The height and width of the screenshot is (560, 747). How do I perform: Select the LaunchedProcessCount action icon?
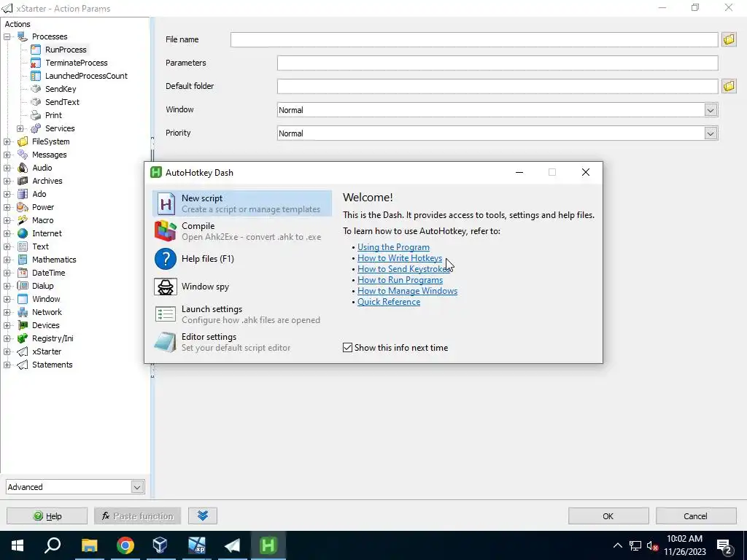(x=36, y=76)
